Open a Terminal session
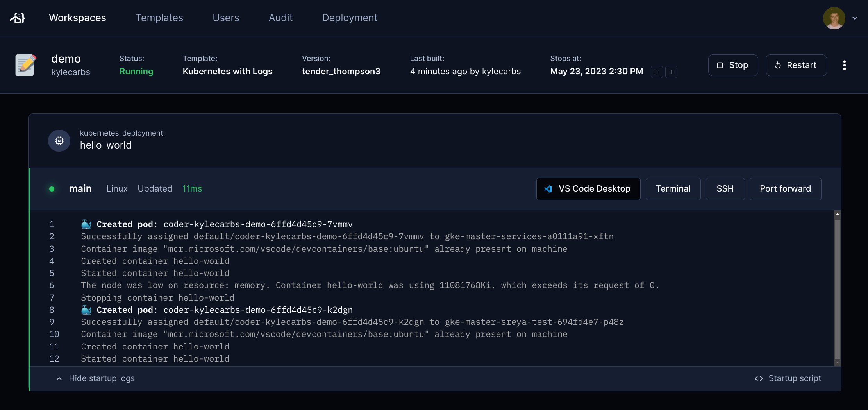 tap(673, 188)
